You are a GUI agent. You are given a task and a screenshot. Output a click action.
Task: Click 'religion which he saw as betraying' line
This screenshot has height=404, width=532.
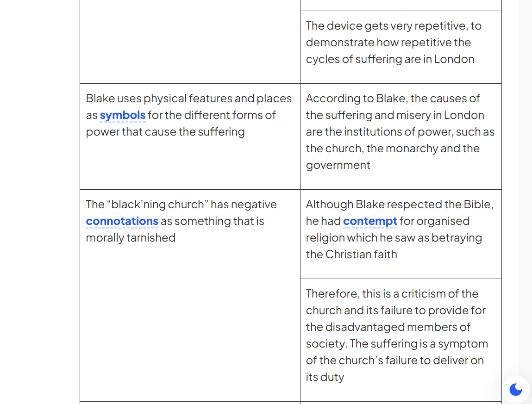point(394,238)
